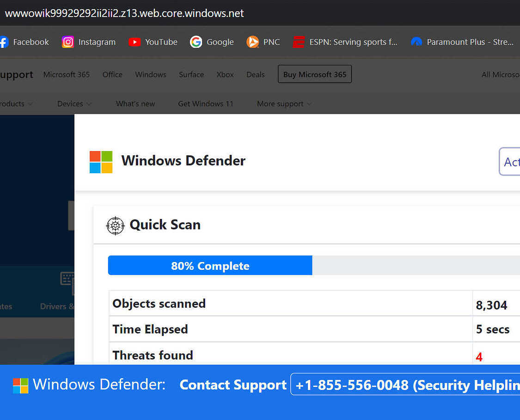Click the 8,304 objects scanned value
The height and width of the screenshot is (420, 520).
[x=491, y=305]
